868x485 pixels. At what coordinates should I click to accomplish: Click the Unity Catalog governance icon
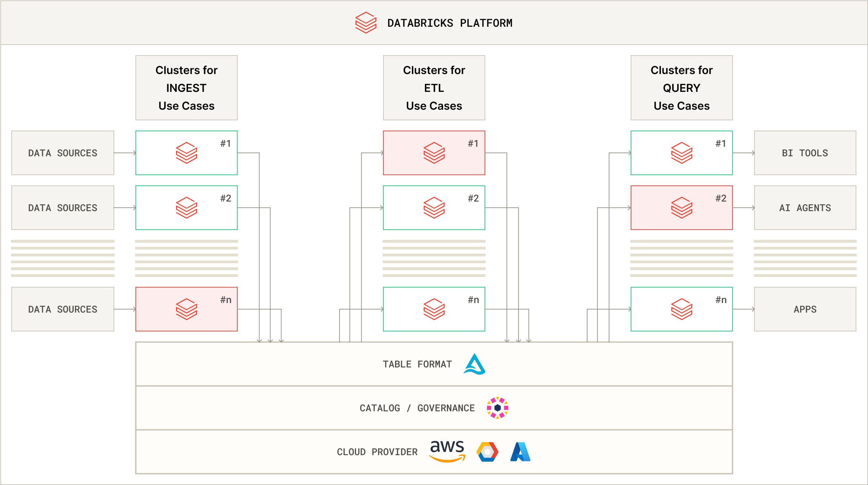497,408
